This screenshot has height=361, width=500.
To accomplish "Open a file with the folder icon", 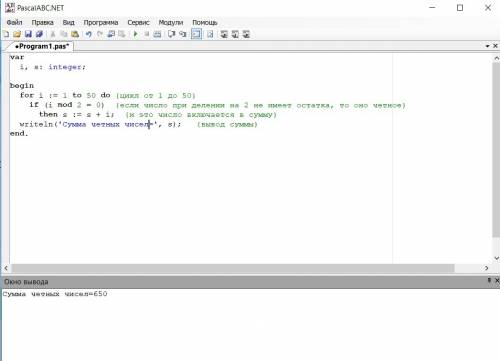I will coord(17,34).
